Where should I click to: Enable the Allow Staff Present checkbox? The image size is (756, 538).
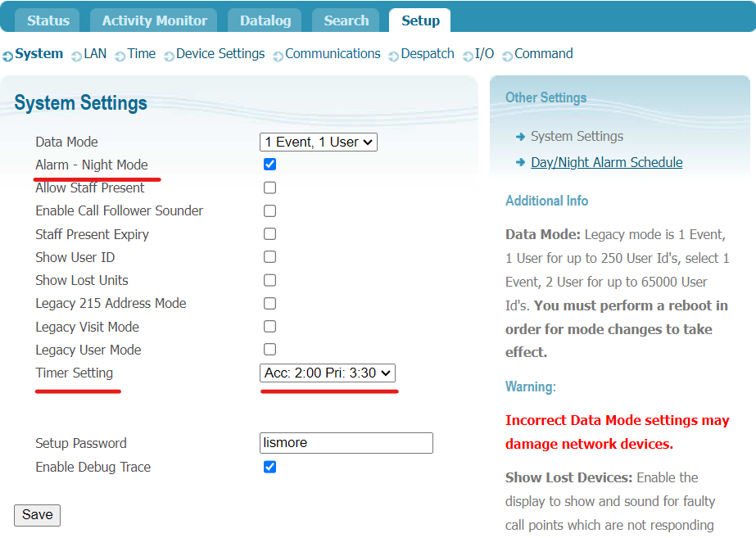269,188
